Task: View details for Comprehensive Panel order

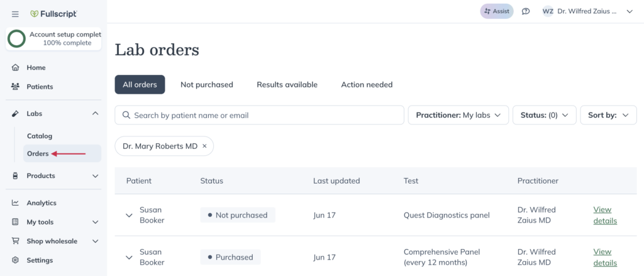Action: coord(605,257)
